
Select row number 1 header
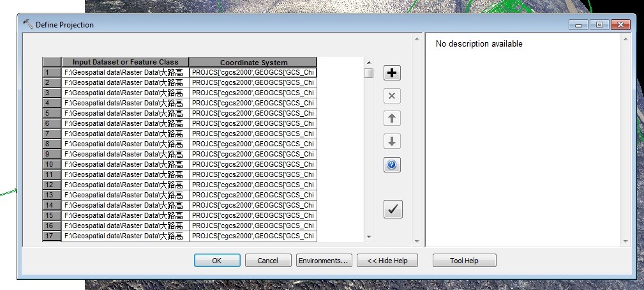[x=52, y=72]
